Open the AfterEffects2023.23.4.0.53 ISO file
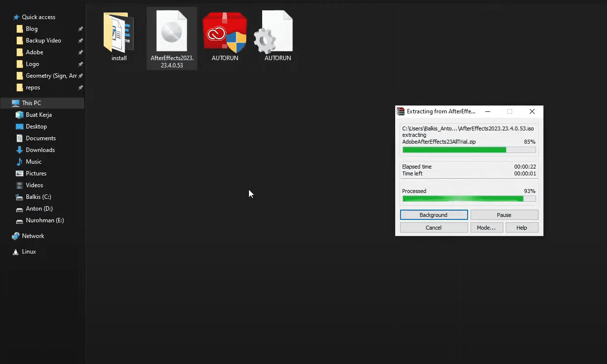The width and height of the screenshot is (607, 364). 172,30
